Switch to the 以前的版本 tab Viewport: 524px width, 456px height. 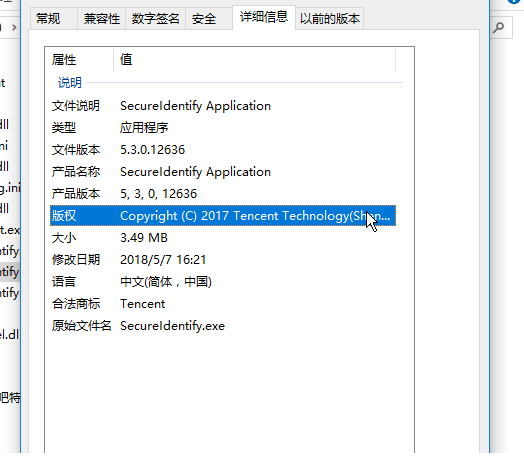[330, 19]
